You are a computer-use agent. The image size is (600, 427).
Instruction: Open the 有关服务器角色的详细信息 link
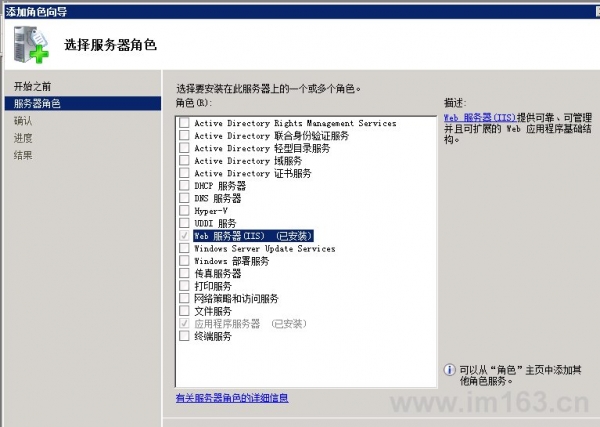click(x=232, y=398)
